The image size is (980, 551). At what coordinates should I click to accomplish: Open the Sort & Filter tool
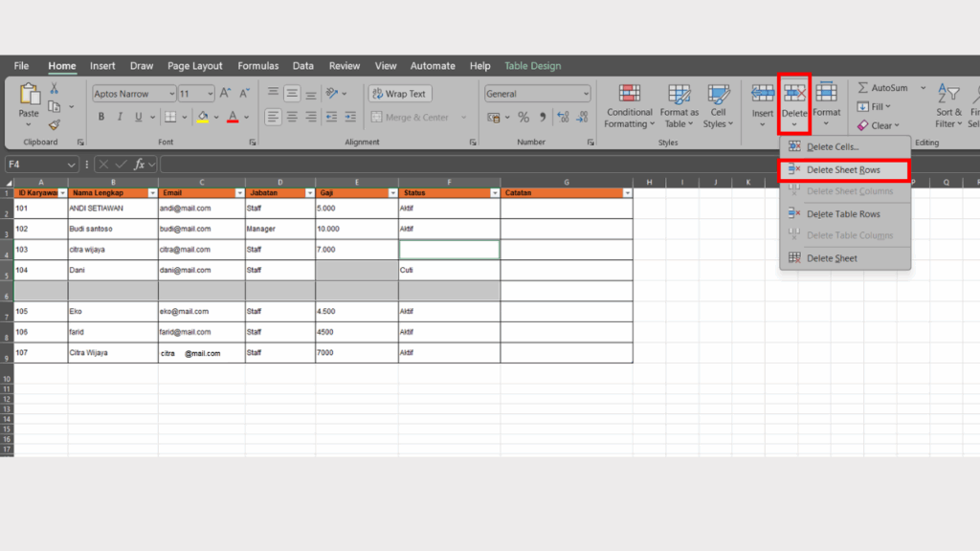(x=947, y=107)
